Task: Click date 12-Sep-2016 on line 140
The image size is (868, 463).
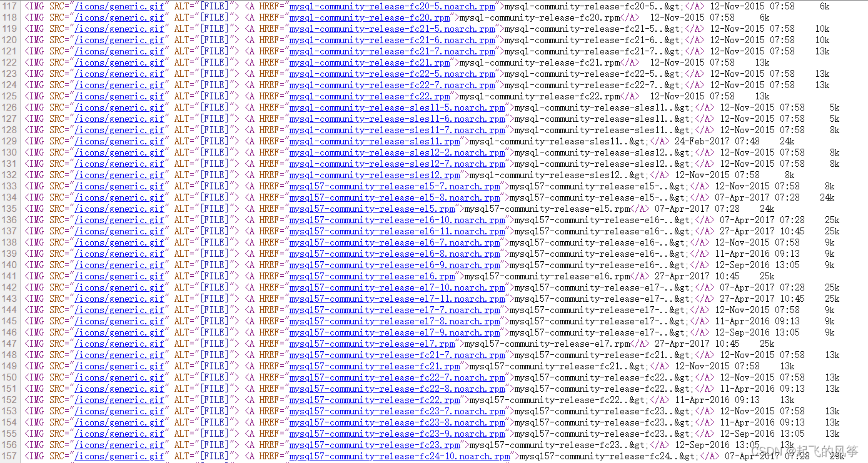Action: point(742,265)
